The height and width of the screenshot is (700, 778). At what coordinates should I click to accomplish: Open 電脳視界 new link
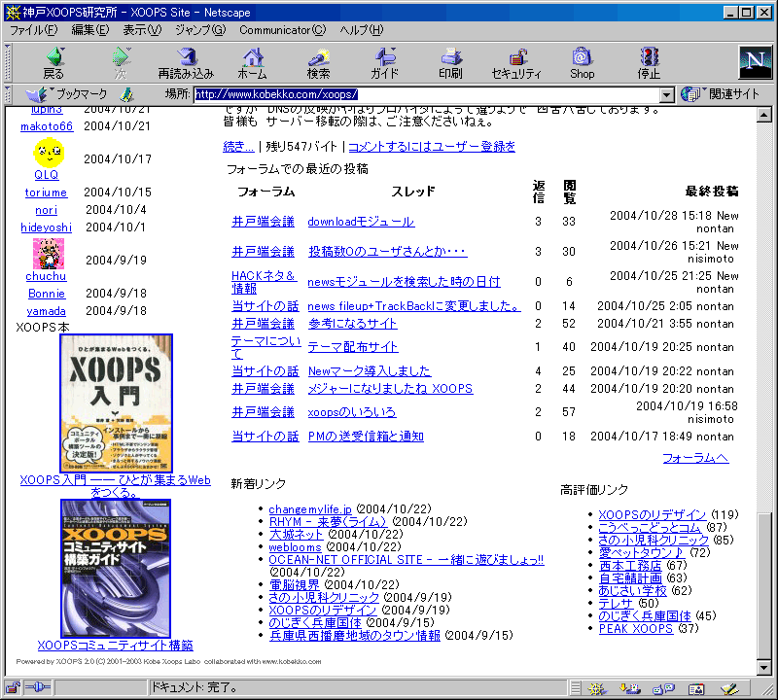(x=295, y=584)
